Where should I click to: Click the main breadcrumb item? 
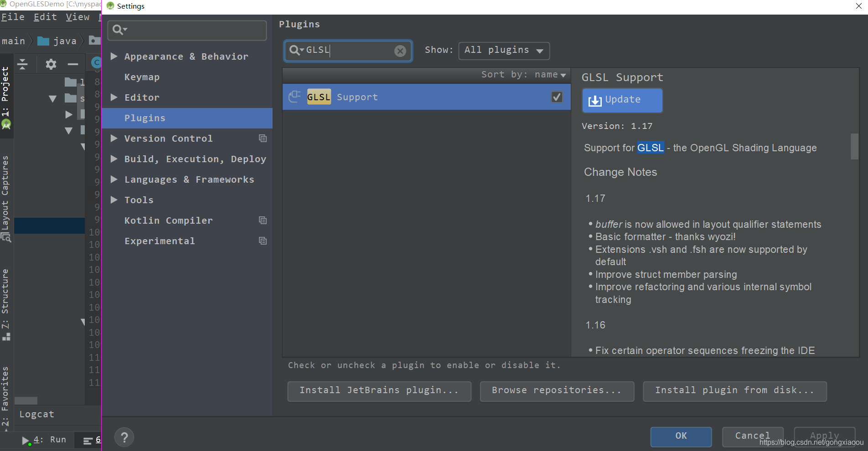(13, 41)
